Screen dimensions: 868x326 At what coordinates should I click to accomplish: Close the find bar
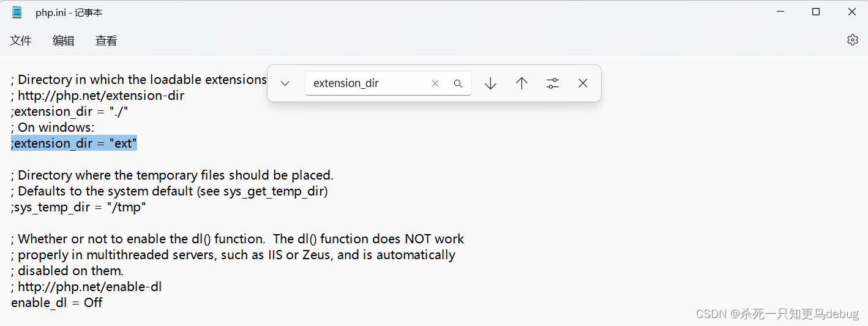[583, 83]
